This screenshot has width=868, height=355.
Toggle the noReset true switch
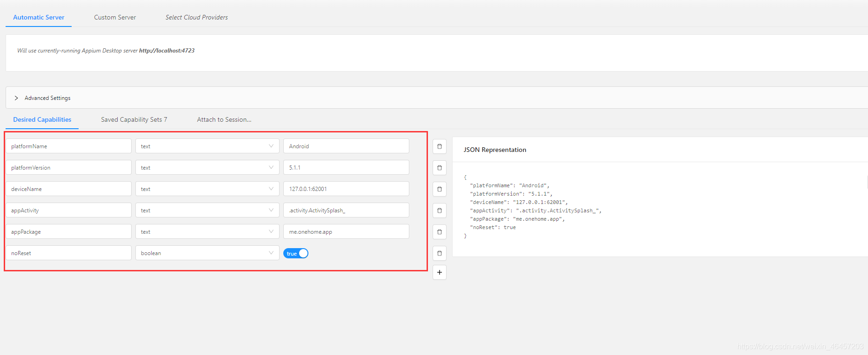pyautogui.click(x=296, y=253)
